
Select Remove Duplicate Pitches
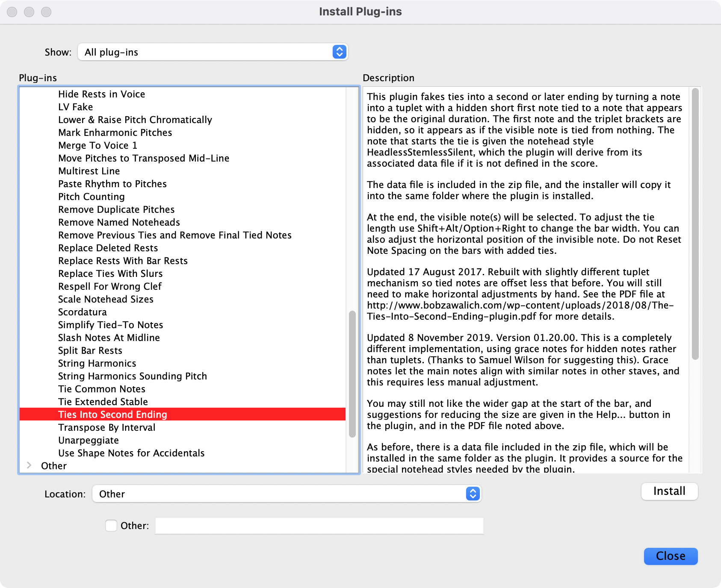coord(116,209)
